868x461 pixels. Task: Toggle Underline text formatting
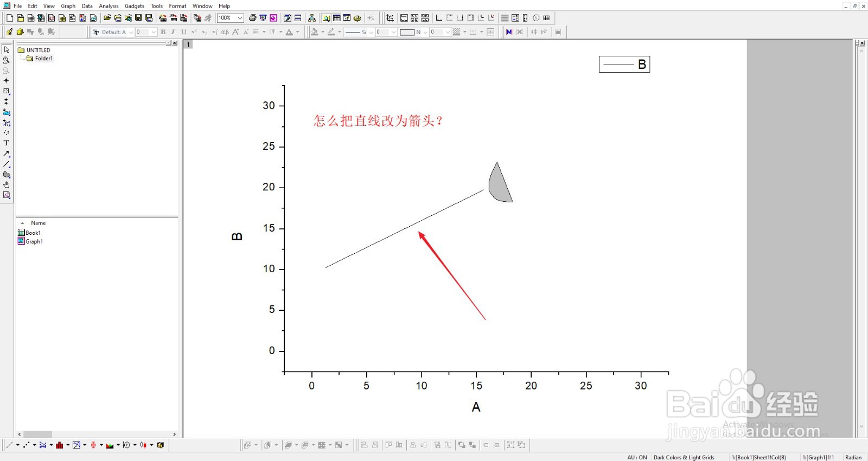point(183,32)
